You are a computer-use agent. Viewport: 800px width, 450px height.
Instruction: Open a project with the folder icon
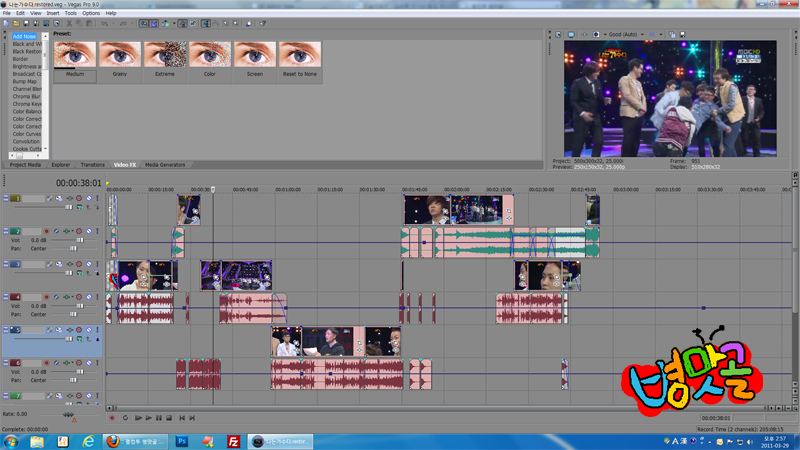[16, 23]
